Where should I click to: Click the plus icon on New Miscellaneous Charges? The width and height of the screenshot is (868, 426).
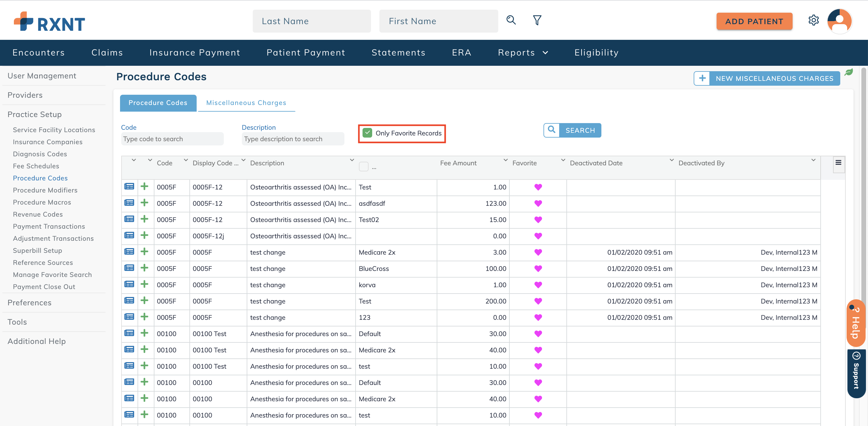[x=702, y=78]
